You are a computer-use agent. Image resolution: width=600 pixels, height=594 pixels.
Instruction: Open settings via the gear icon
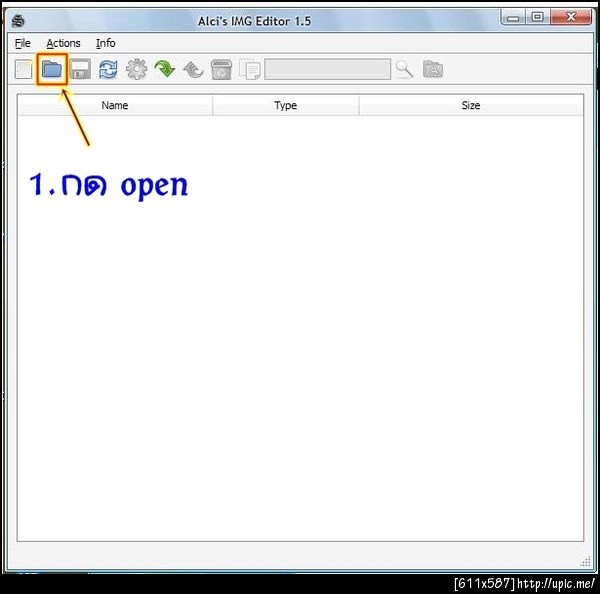137,69
